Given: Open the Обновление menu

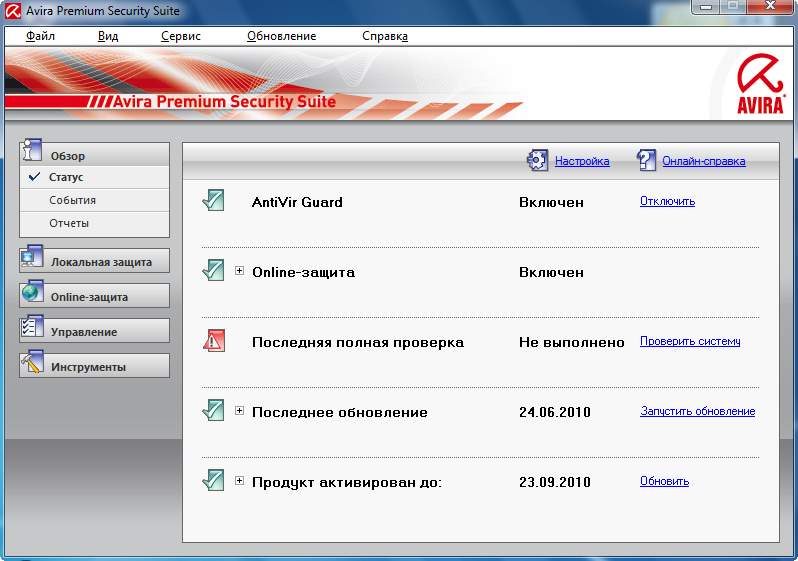Looking at the screenshot, I should coord(281,36).
